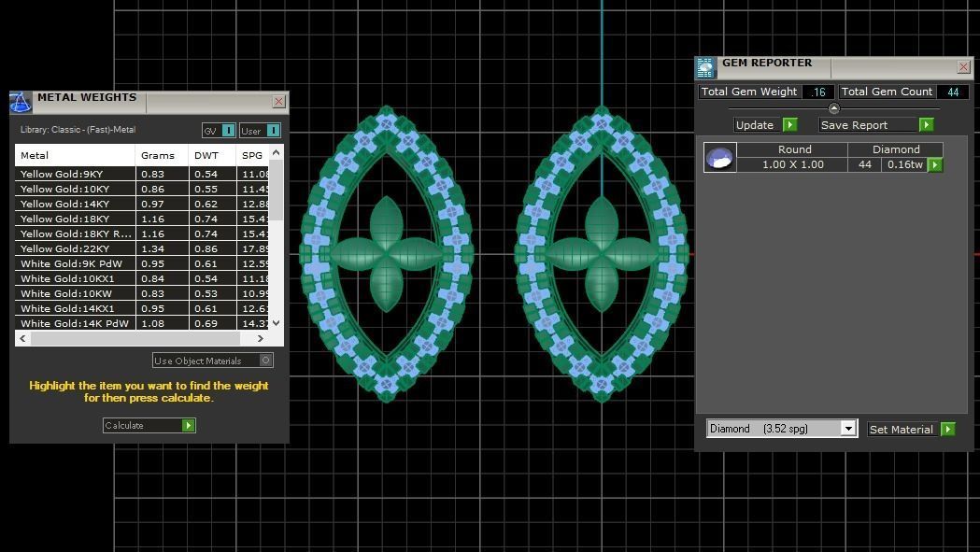This screenshot has height=552, width=980.
Task: Click the horizontal scrollbar in the metal table
Action: coord(135,338)
